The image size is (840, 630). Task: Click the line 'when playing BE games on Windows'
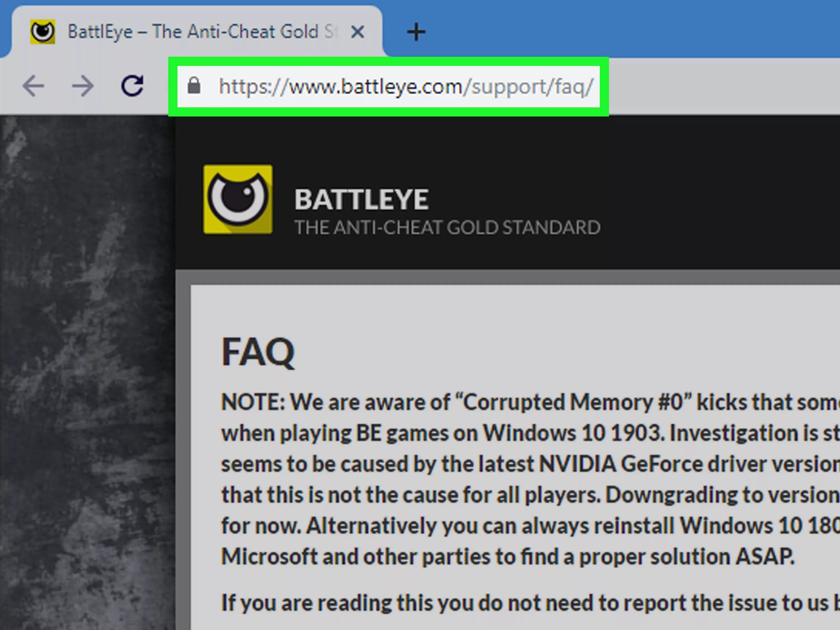(x=531, y=433)
